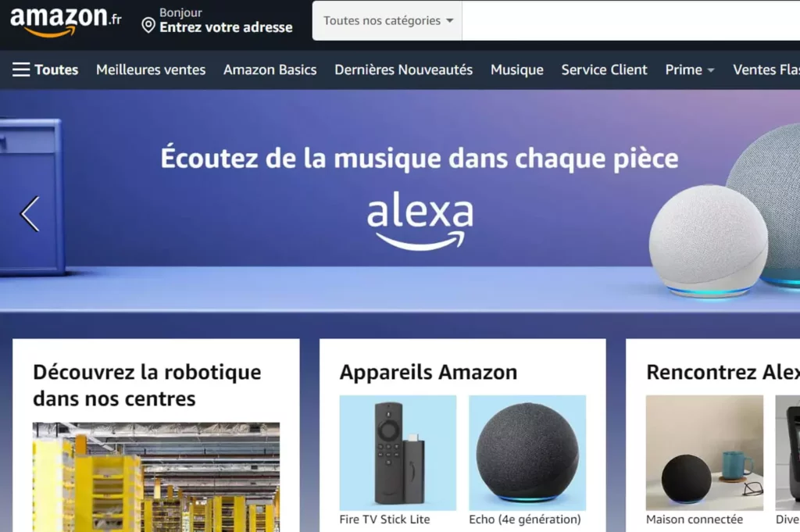This screenshot has width=800, height=532.
Task: Open the Musique section
Action: coord(517,70)
